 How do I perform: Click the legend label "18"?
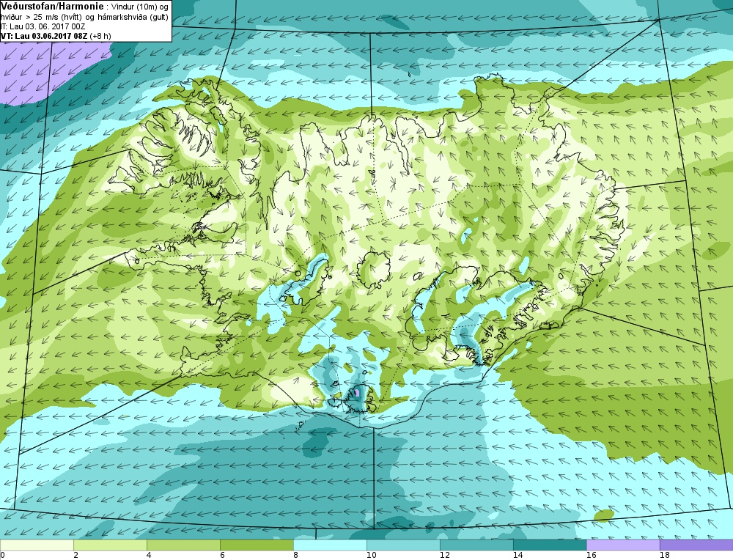(664, 555)
